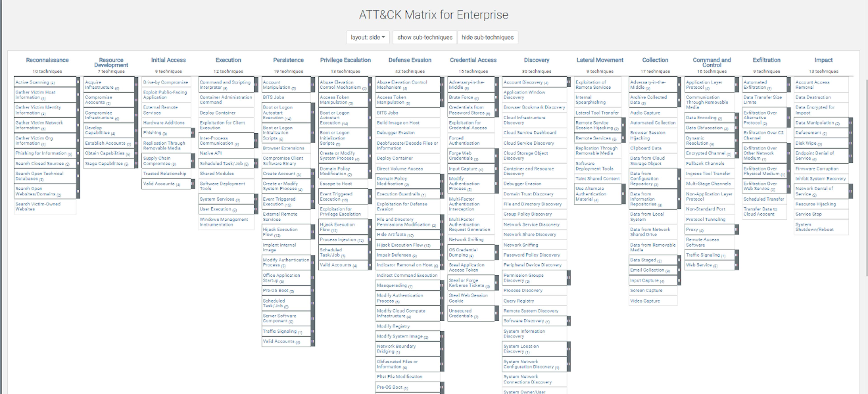Image resolution: width=868 pixels, height=394 pixels.
Task: Expand sub-techniques handle for Email Collection
Action: point(679,270)
